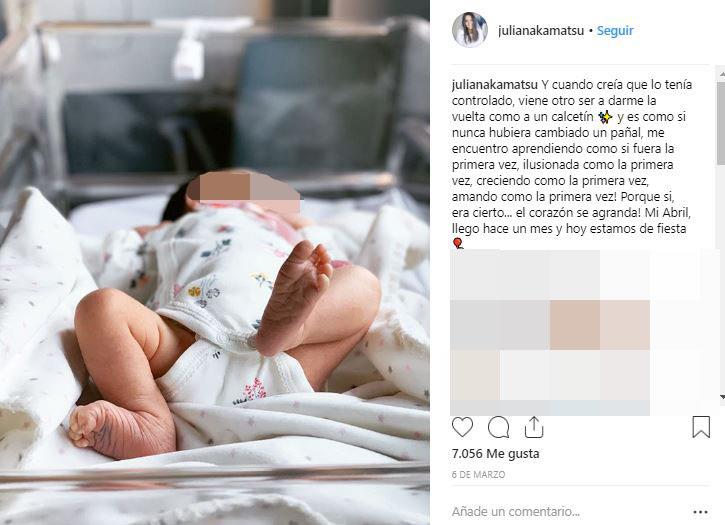Click the scroll-up arrow of the caption scrollbar
Viewport: 725px width, 525px height.
pyautogui.click(x=721, y=73)
